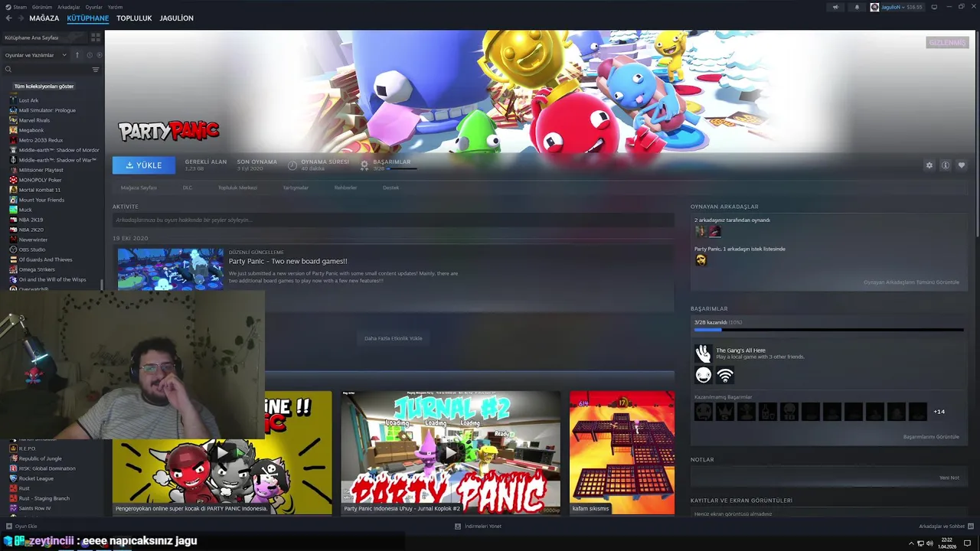Click the wishlist friend avatar
980x551 pixels.
(x=701, y=260)
